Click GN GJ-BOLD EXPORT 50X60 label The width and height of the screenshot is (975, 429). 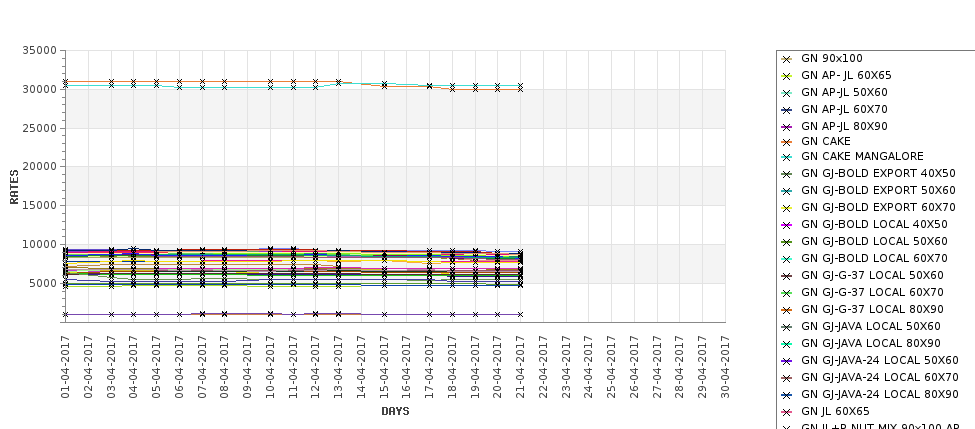(878, 190)
